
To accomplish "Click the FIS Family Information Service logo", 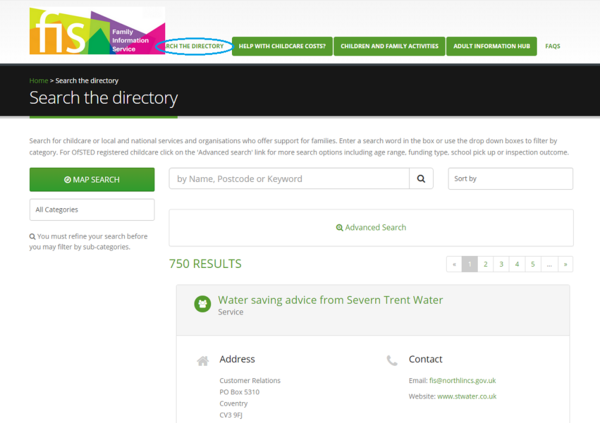I will pos(97,31).
